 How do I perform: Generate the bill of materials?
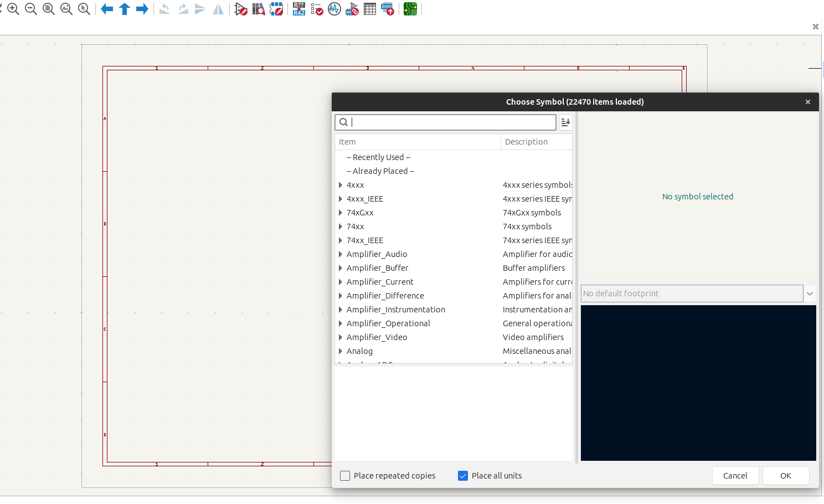pos(388,9)
